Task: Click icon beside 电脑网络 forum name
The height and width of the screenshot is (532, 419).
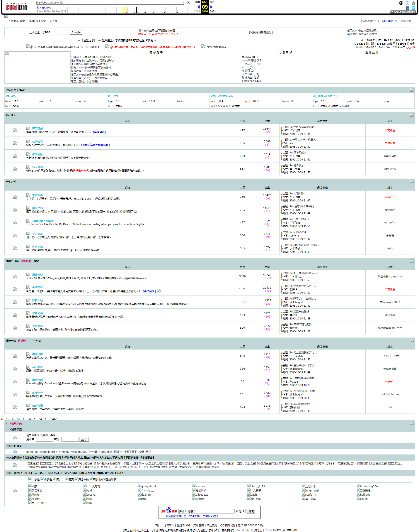Action: (x=28, y=354)
